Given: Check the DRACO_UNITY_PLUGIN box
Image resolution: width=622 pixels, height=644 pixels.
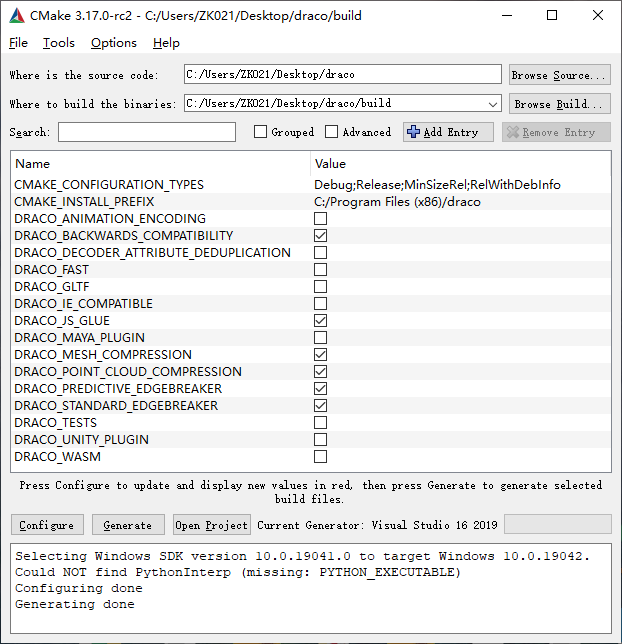Looking at the screenshot, I should tap(320, 440).
